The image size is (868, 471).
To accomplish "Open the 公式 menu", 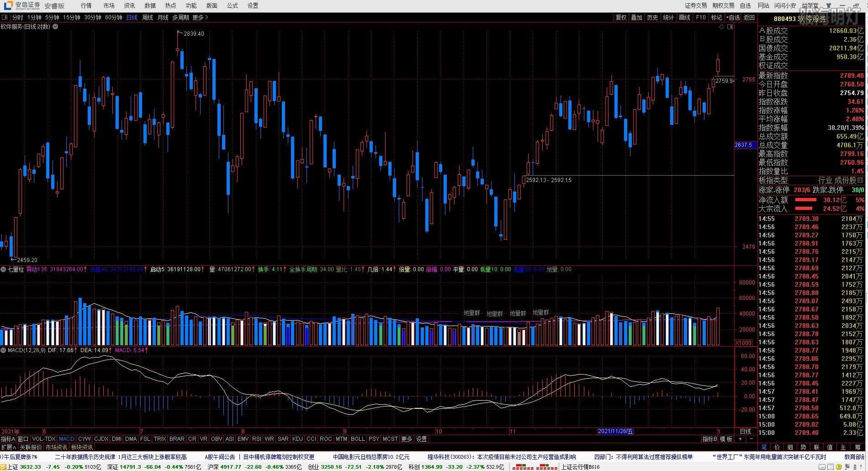I will point(232,5).
